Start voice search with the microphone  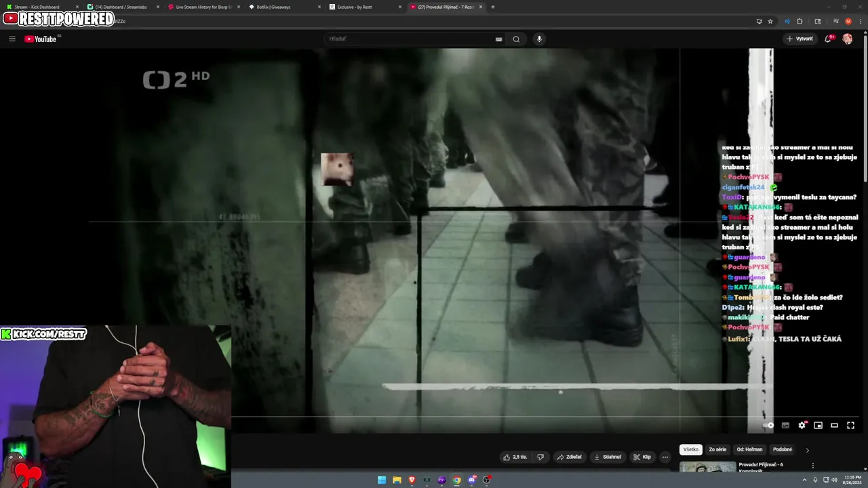pos(539,39)
